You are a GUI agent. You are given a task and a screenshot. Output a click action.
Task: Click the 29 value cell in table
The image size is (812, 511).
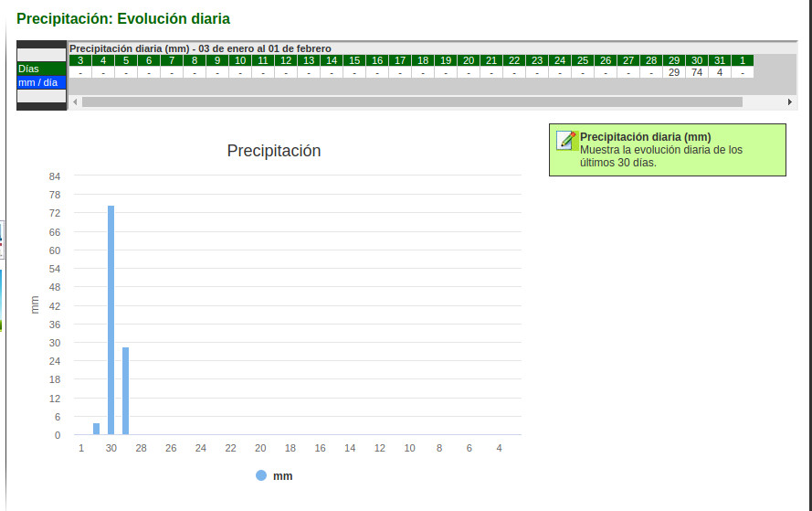[x=674, y=72]
